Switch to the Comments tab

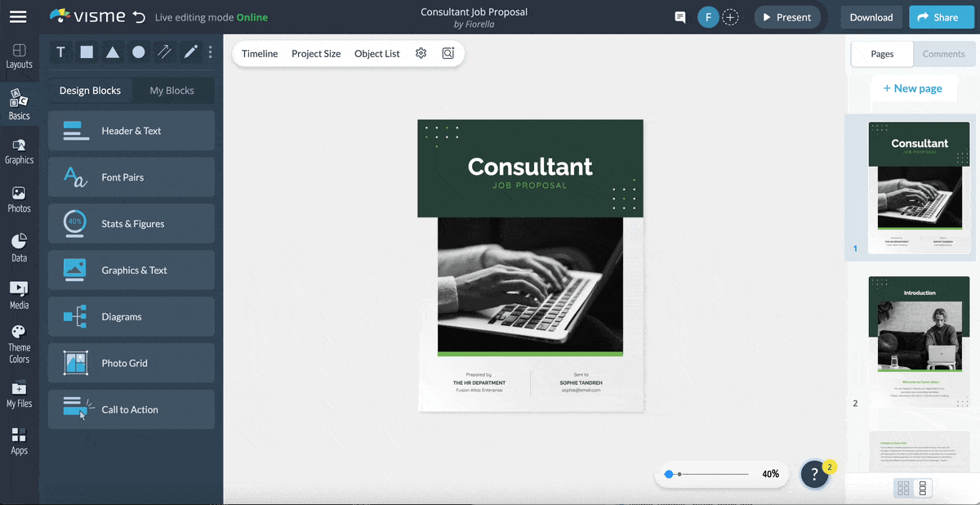(x=944, y=54)
